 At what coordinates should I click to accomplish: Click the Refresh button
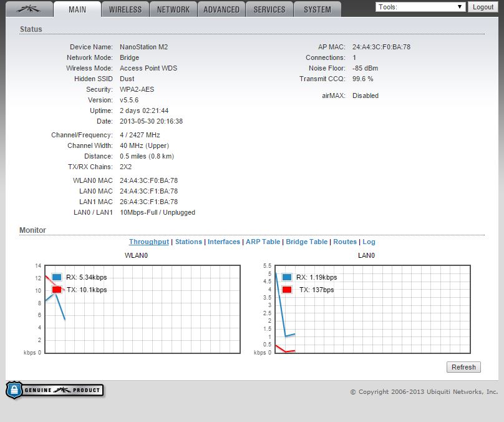(x=463, y=367)
